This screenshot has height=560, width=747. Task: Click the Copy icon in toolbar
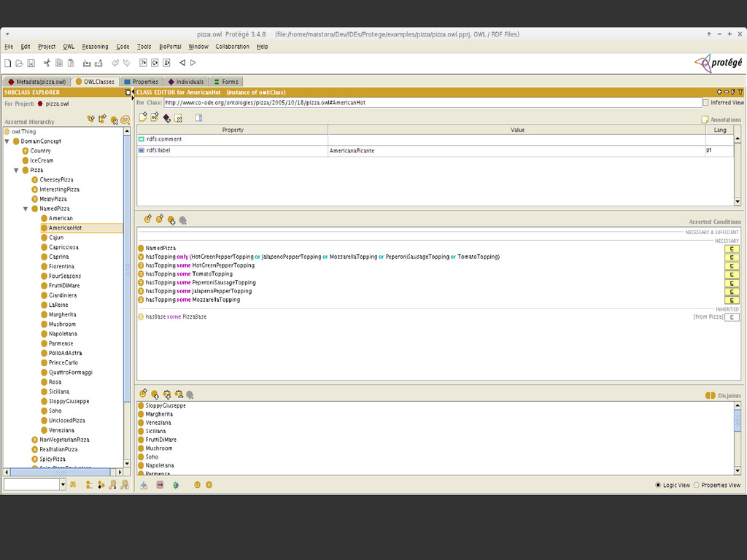pyautogui.click(x=59, y=63)
